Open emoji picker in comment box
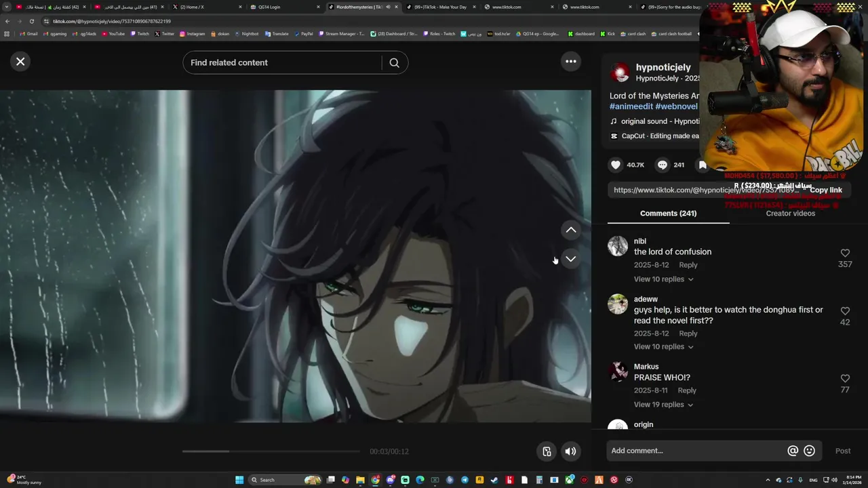868x488 pixels. [809, 451]
